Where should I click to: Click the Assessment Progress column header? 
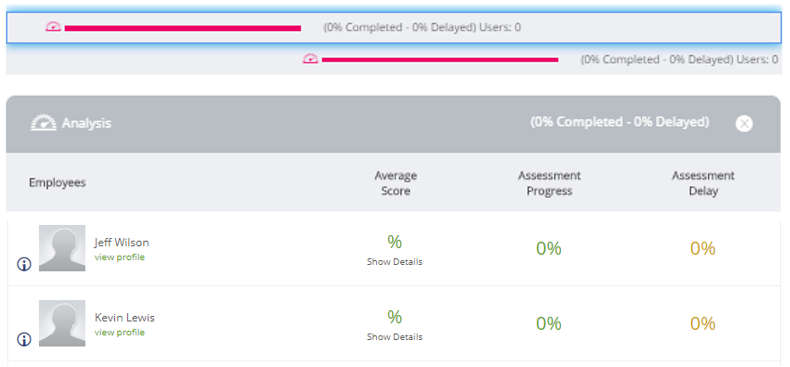click(x=549, y=183)
